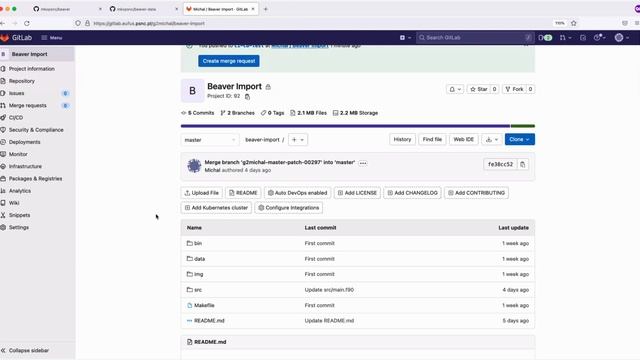Click the beaver-import breadcrumb path
Screen dimensions: 640x360
pos(262,140)
